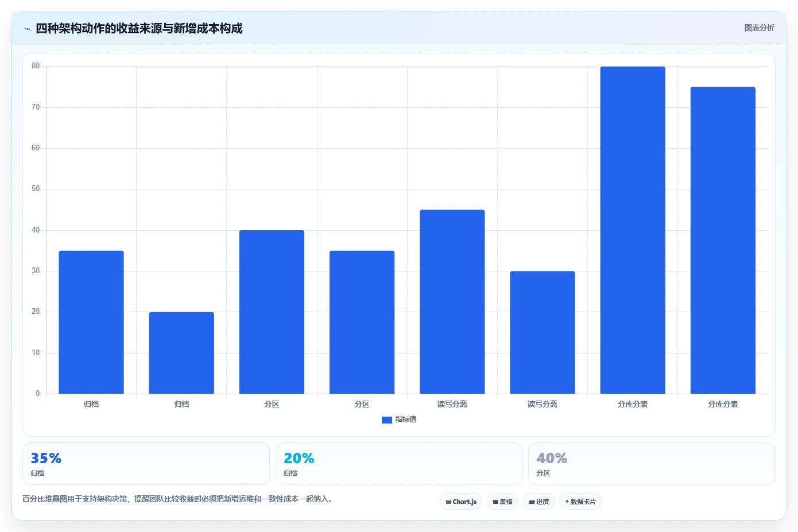
Task: Click the Chart.js tag pill
Action: [461, 502]
